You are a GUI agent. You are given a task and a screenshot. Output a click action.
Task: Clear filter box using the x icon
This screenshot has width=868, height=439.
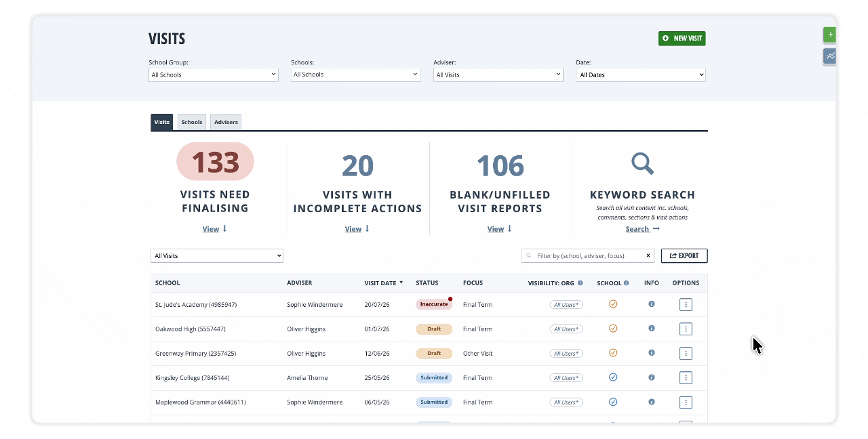pos(648,256)
